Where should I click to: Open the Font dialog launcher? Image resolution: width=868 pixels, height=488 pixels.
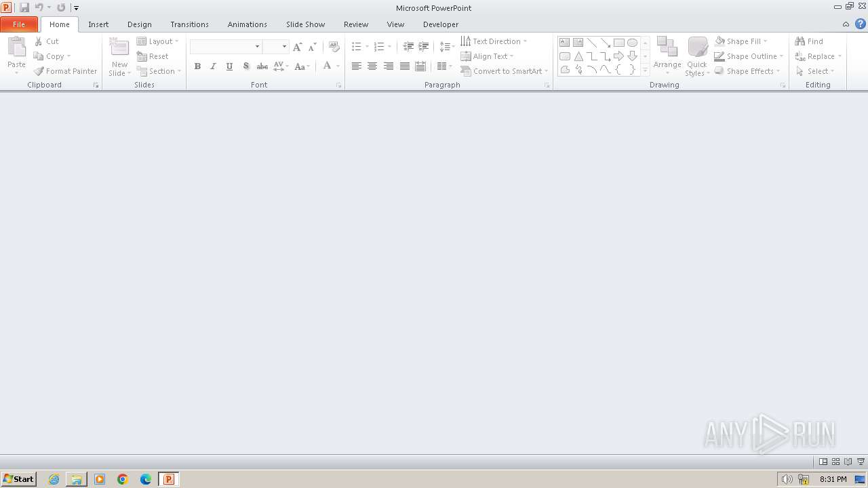[x=338, y=85]
